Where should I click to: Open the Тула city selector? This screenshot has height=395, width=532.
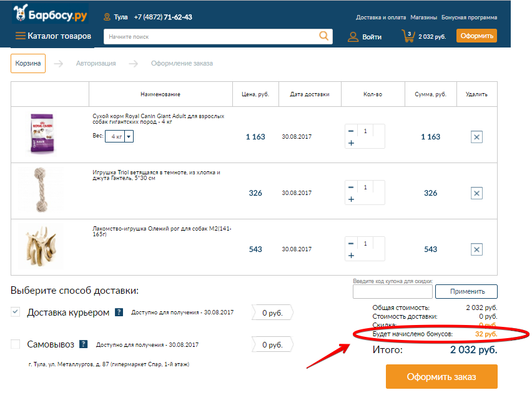click(116, 17)
